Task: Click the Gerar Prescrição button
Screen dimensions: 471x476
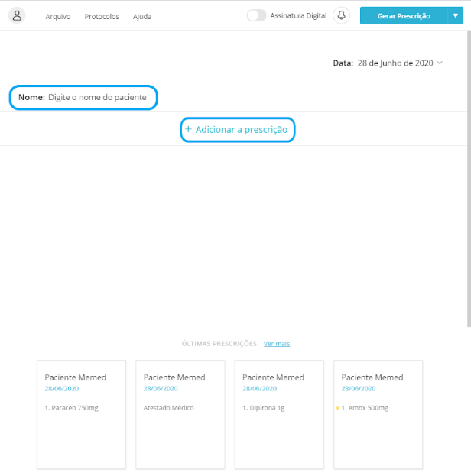Action: coord(404,16)
